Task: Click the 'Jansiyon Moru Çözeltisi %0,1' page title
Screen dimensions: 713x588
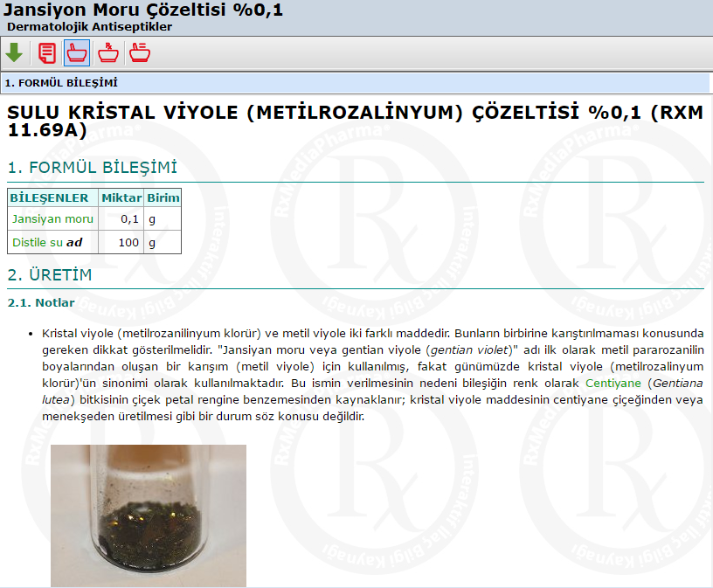Action: [143, 10]
